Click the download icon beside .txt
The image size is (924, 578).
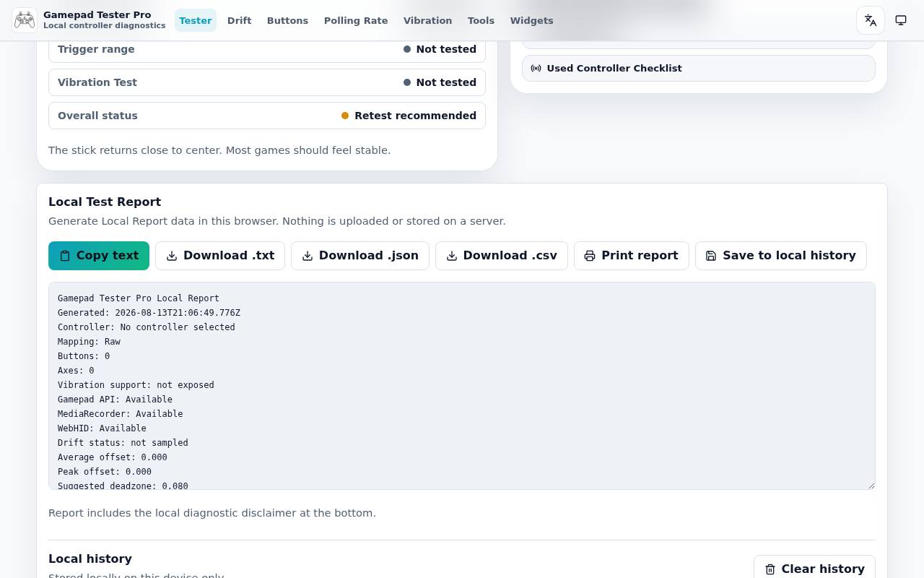[172, 256]
